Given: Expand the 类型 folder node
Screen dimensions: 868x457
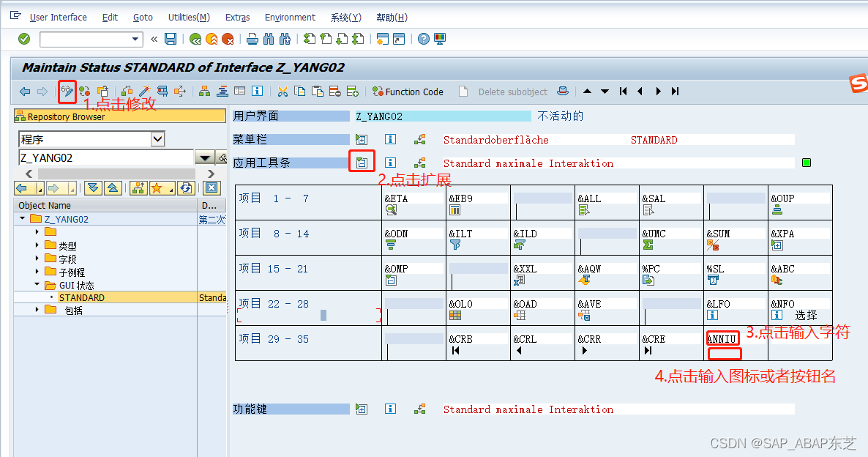Looking at the screenshot, I should 37,245.
